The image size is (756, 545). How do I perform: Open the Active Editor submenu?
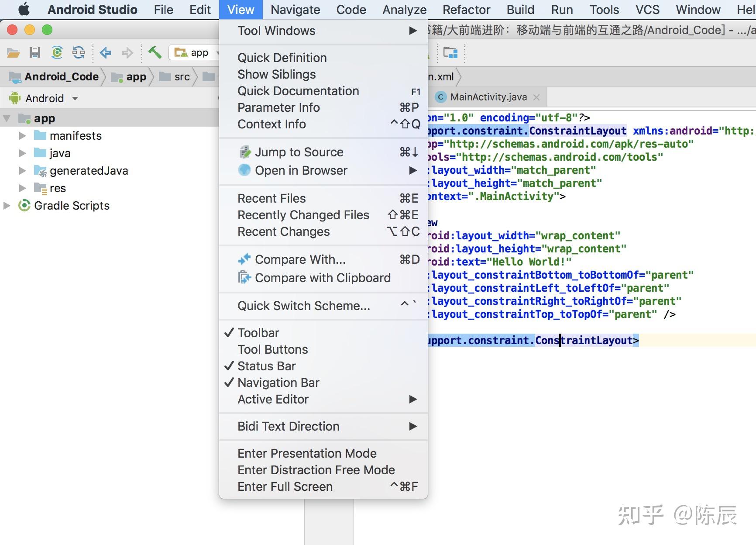pos(323,399)
